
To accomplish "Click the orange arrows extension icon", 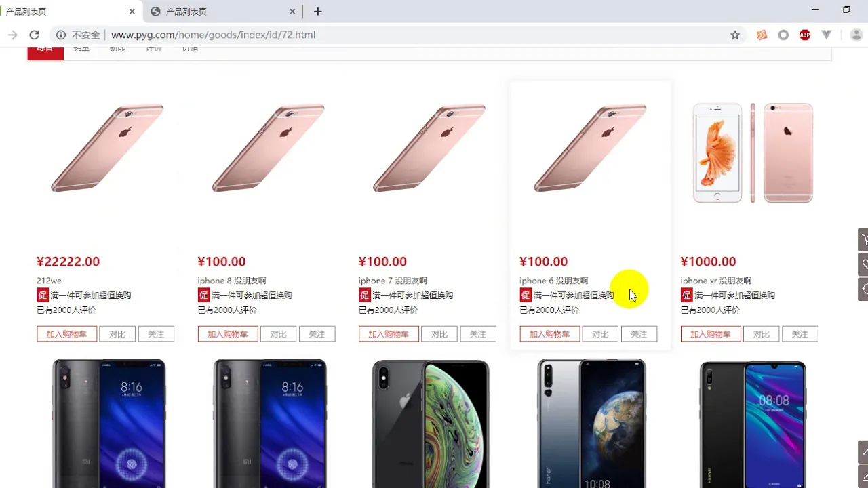I will coord(762,35).
